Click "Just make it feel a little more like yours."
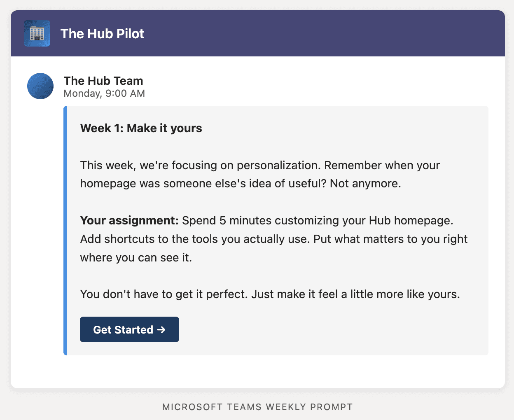The image size is (514, 420). 355,294
